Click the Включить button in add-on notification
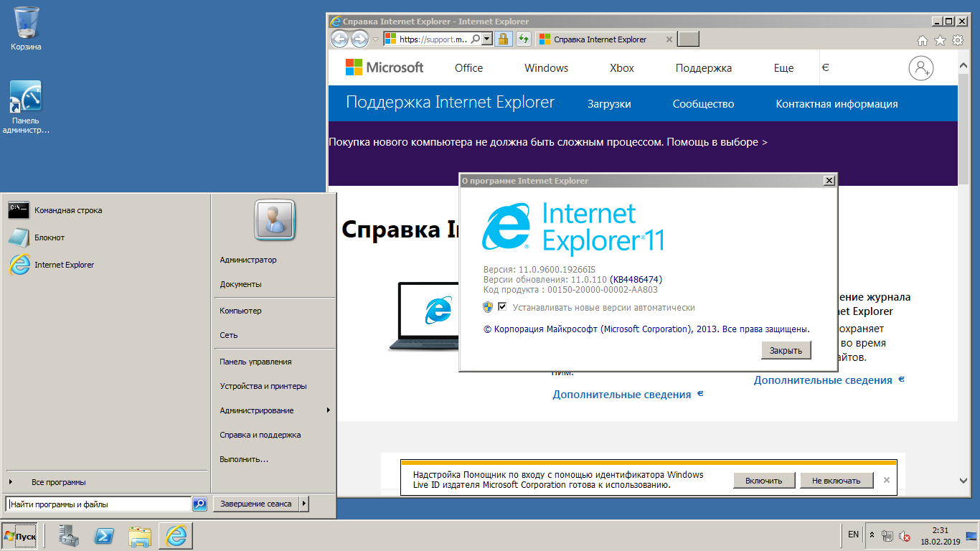The width and height of the screenshot is (980, 551). pyautogui.click(x=763, y=480)
